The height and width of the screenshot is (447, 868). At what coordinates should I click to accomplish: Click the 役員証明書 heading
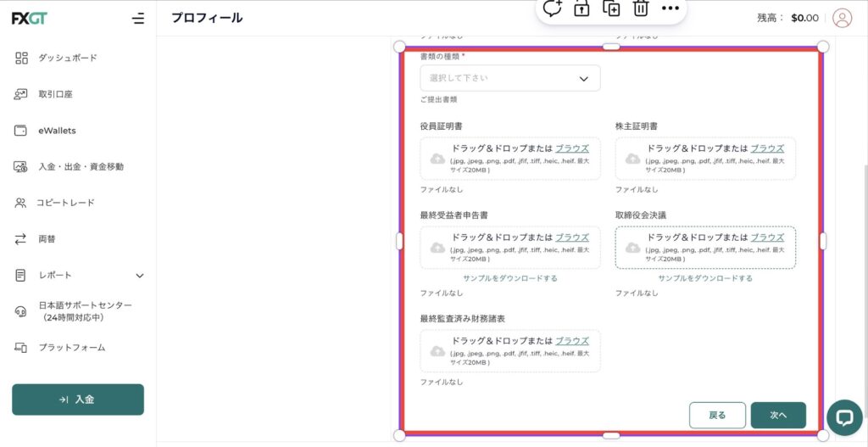click(441, 126)
